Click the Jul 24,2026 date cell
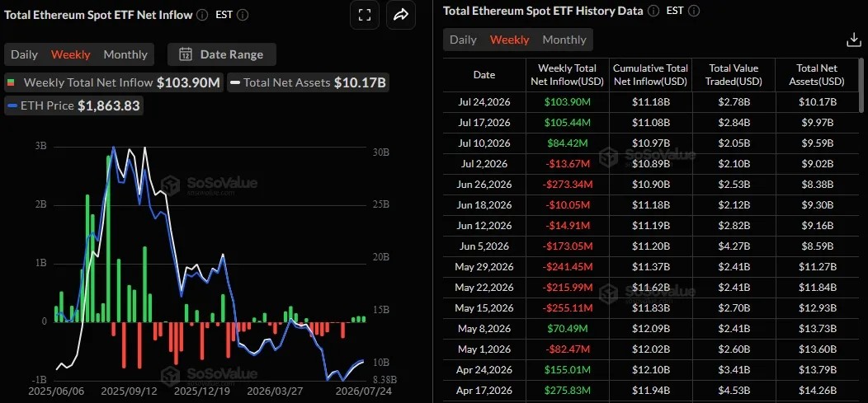 (484, 101)
